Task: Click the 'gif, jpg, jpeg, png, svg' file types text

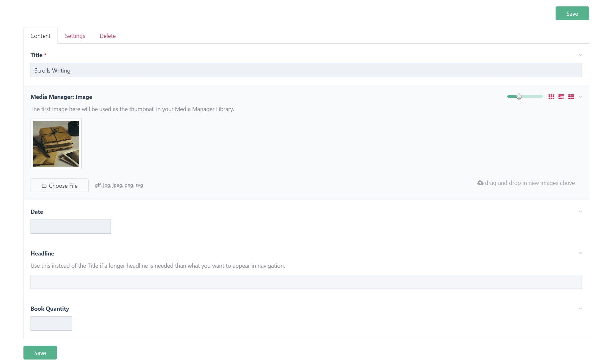Action: click(x=119, y=185)
